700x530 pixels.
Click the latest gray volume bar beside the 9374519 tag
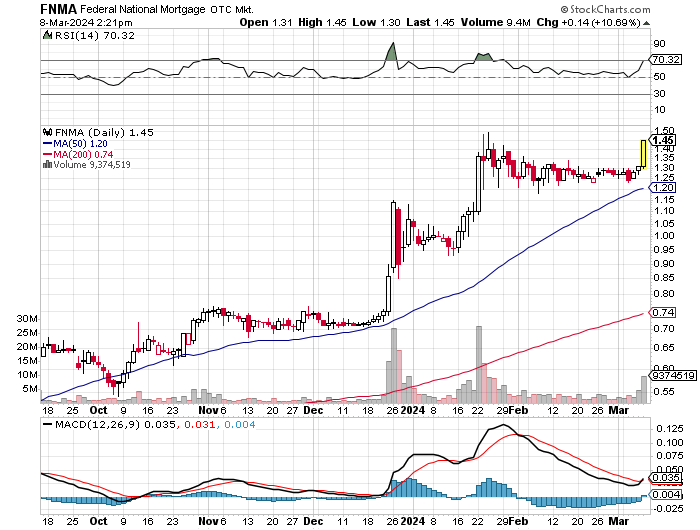(643, 390)
